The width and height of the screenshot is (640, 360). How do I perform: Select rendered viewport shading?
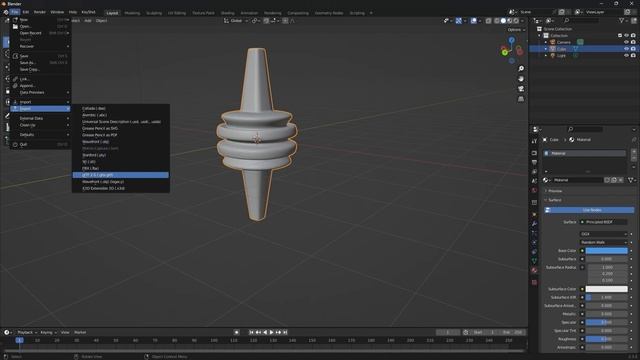516,21
